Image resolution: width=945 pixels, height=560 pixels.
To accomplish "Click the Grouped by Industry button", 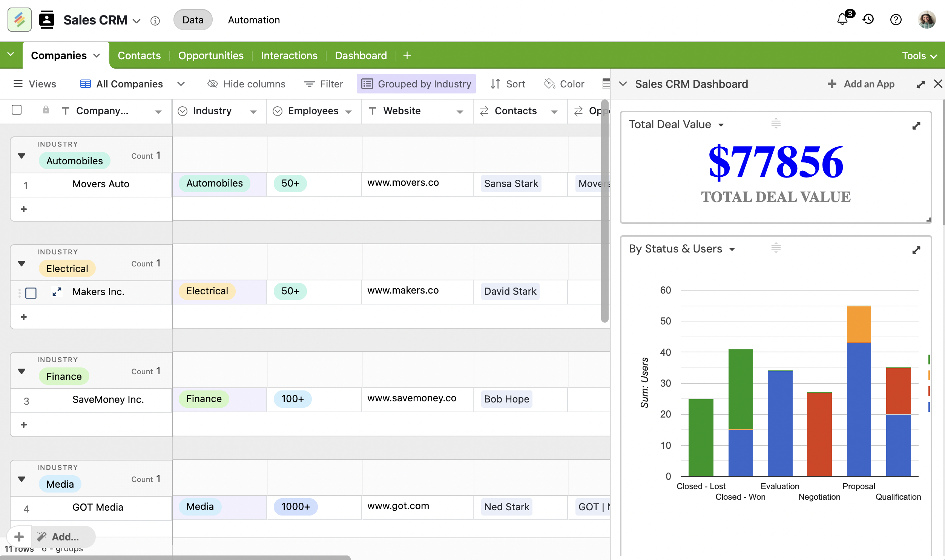I will click(x=416, y=84).
